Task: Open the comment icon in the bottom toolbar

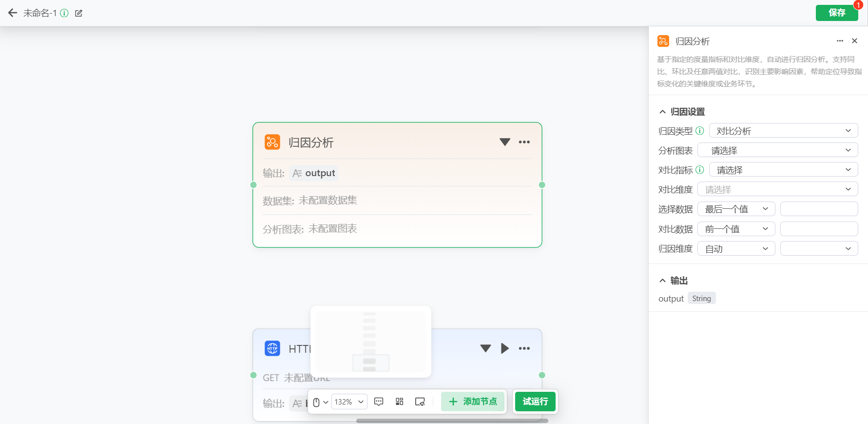Action: coord(379,402)
